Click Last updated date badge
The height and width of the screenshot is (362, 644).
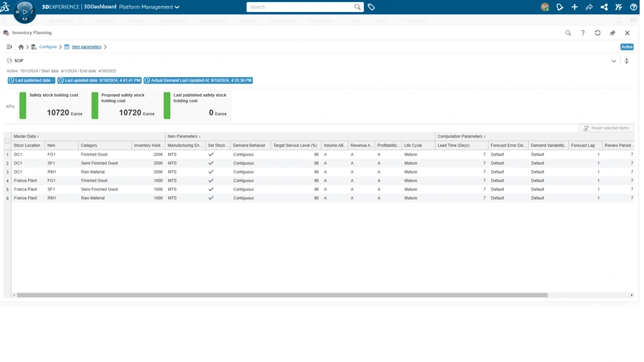pos(99,80)
